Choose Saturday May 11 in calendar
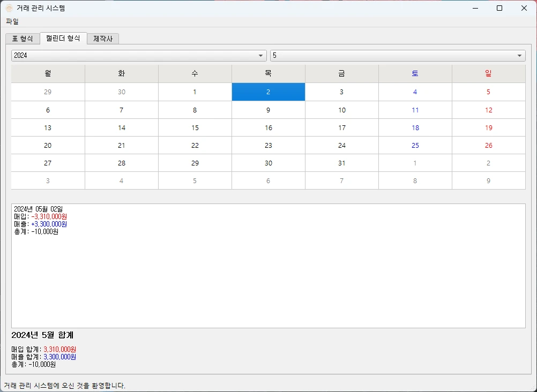 tap(415, 110)
